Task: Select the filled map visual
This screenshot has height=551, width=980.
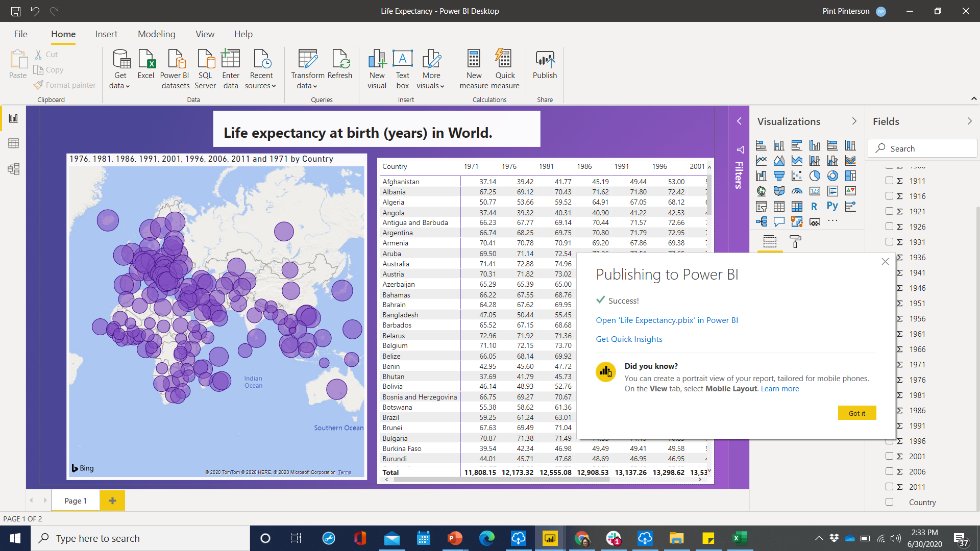Action: coord(779,191)
